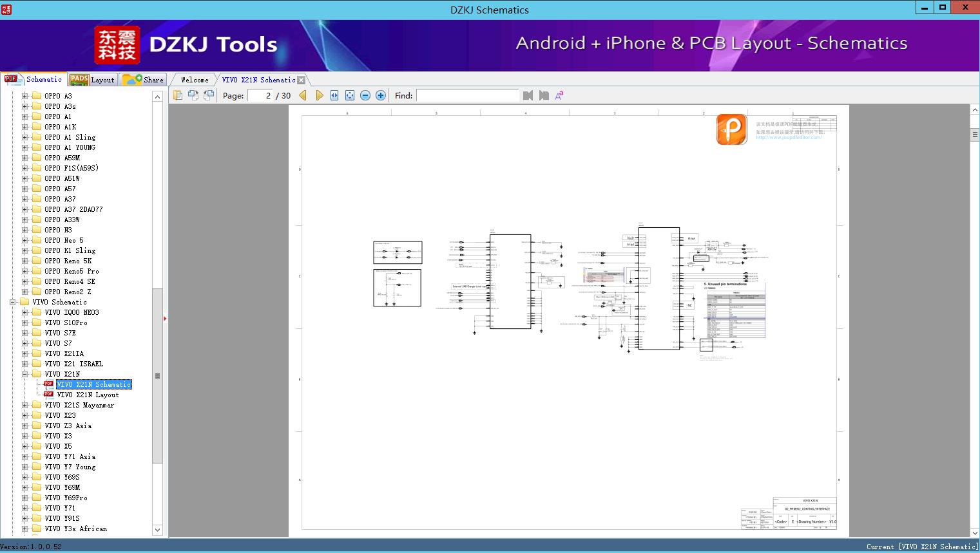The width and height of the screenshot is (980, 553).
Task: Click the page number input field
Action: (x=260, y=95)
